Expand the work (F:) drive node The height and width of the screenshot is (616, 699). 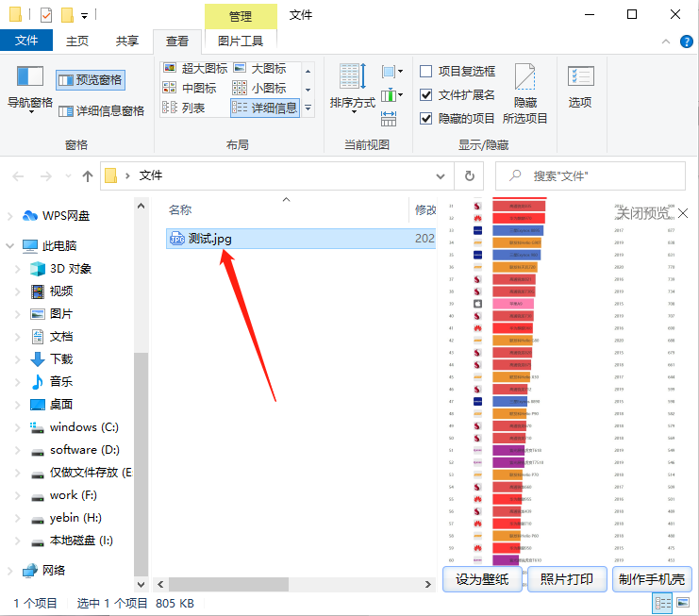click(x=18, y=495)
